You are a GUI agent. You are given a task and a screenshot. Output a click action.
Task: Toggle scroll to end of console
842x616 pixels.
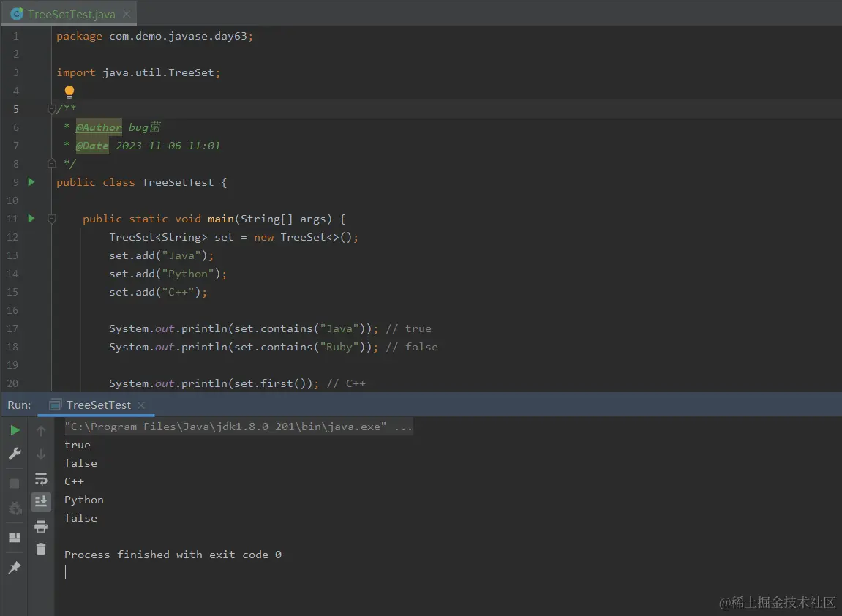[41, 502]
